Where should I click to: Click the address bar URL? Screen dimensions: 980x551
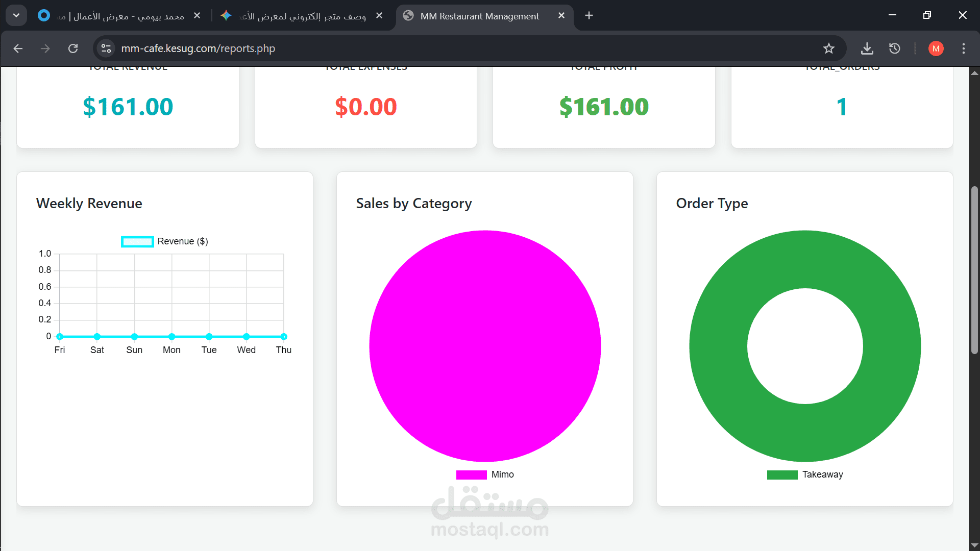(x=198, y=48)
